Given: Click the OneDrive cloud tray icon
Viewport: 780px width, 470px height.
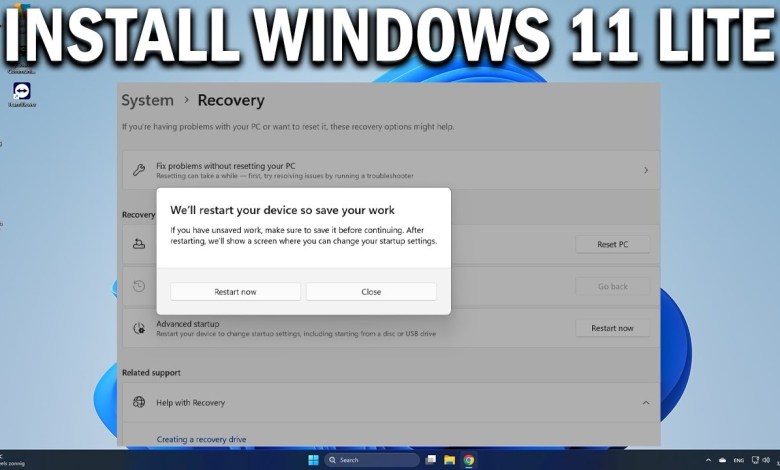Looking at the screenshot, I should 722,461.
